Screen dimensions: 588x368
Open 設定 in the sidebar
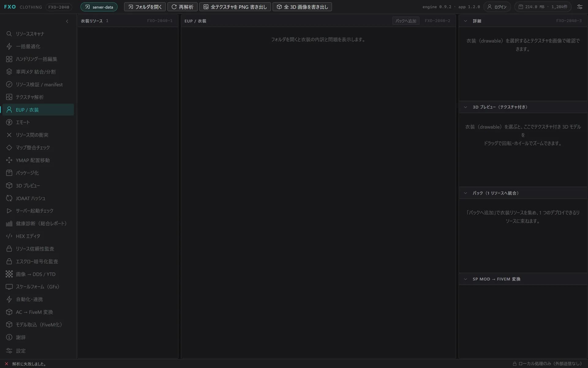(38, 351)
